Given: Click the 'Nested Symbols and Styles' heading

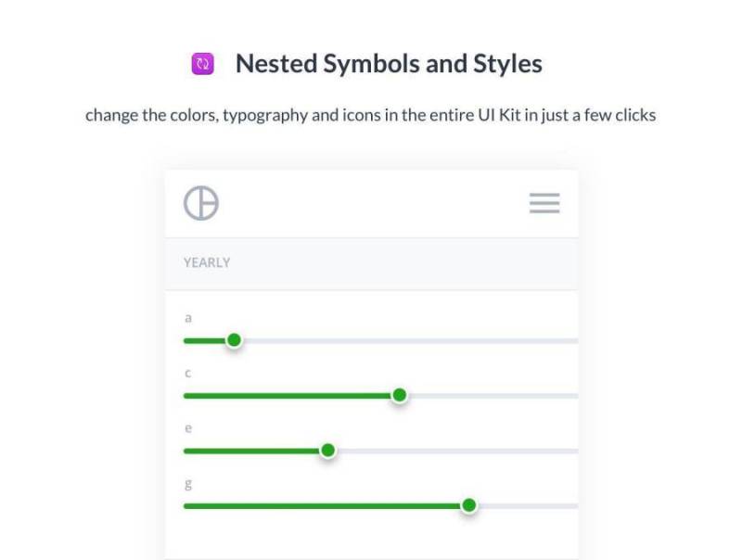Looking at the screenshot, I should coord(389,63).
